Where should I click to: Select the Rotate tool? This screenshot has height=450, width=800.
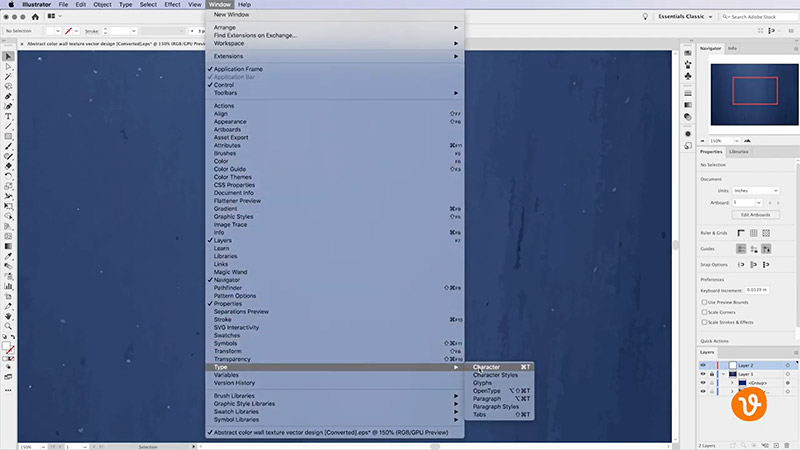coord(8,176)
